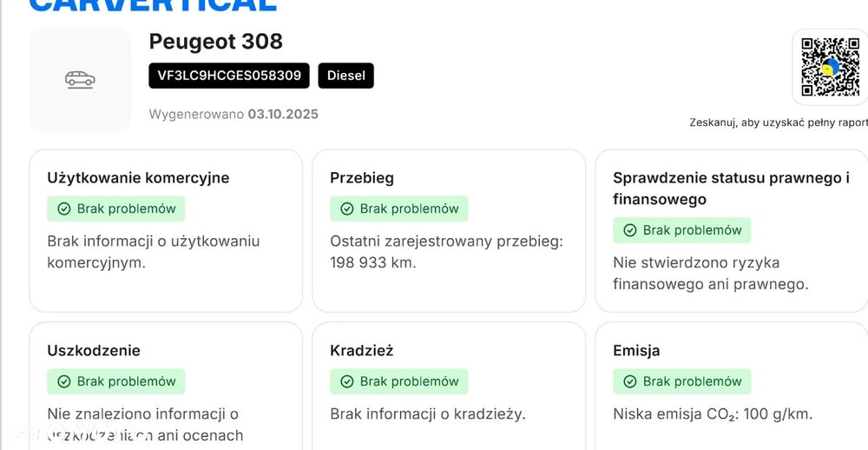Open the carVertical logo link
Image resolution: width=868 pixels, height=450 pixels.
[153, 5]
